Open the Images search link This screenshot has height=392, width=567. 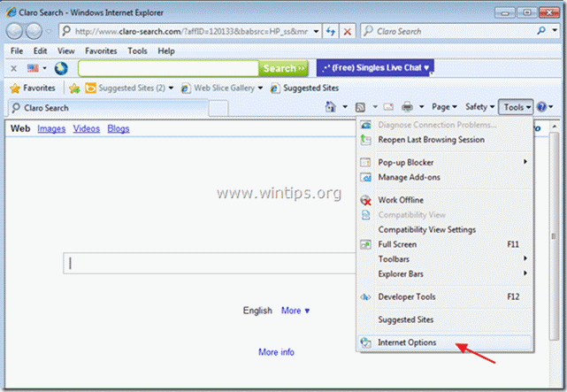point(51,128)
